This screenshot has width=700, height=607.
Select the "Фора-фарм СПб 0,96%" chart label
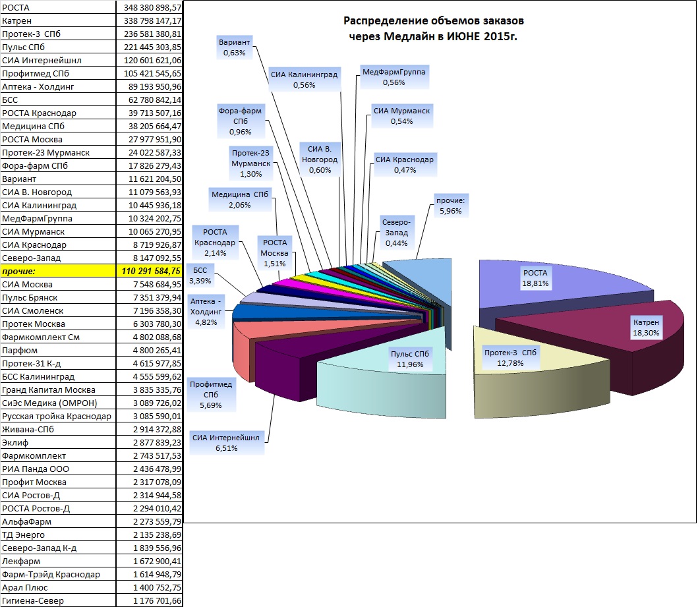(x=240, y=121)
